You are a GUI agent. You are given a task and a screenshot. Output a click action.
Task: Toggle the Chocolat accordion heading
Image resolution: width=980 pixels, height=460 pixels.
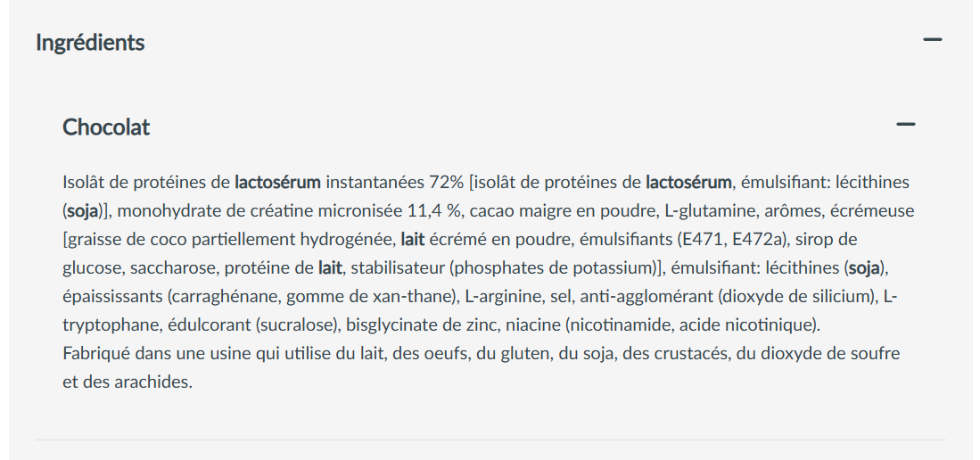tap(106, 127)
